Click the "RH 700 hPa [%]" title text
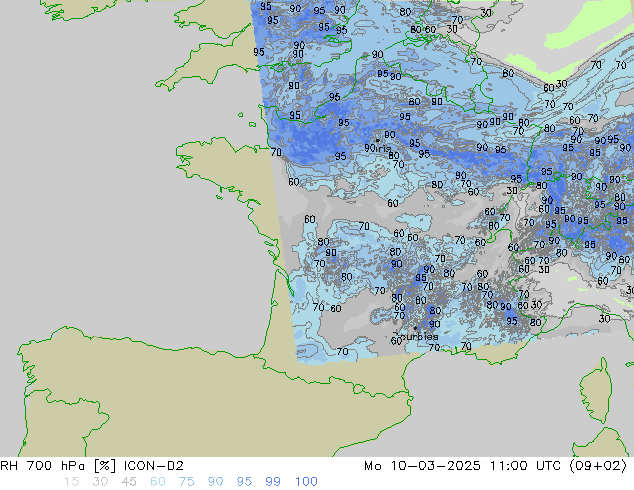 [x=59, y=466]
